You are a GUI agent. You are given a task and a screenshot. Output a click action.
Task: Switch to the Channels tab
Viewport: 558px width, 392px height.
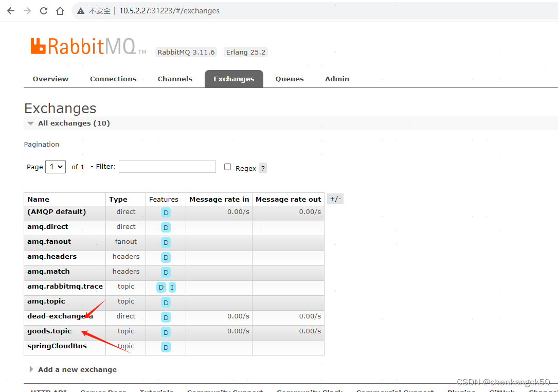pyautogui.click(x=175, y=79)
